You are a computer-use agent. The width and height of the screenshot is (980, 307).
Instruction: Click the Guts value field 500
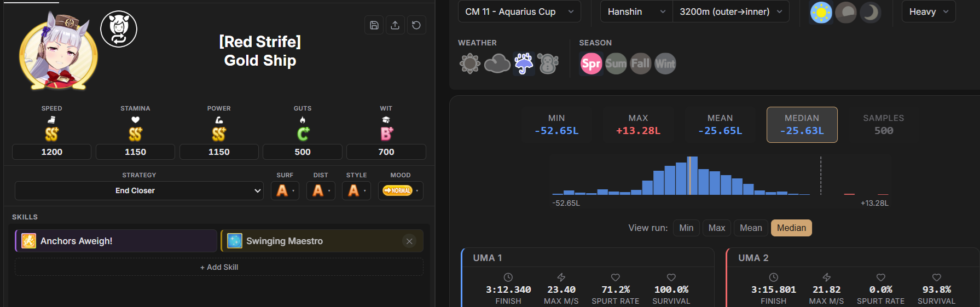(x=303, y=152)
